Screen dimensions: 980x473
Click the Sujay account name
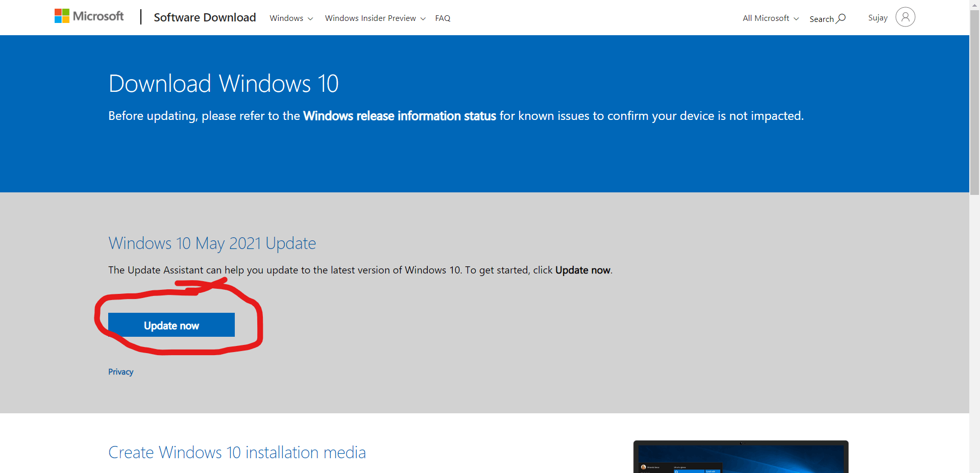pyautogui.click(x=878, y=18)
